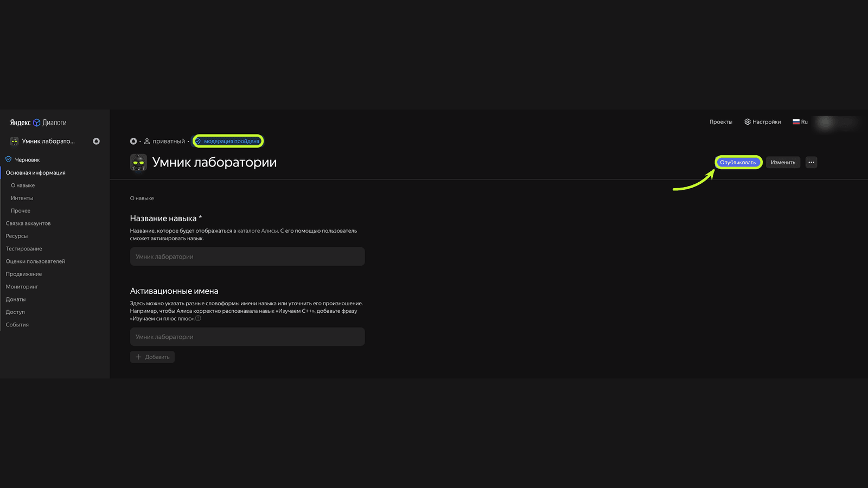Select Черновик in the sidebar
The width and height of the screenshot is (868, 488).
pos(27,160)
